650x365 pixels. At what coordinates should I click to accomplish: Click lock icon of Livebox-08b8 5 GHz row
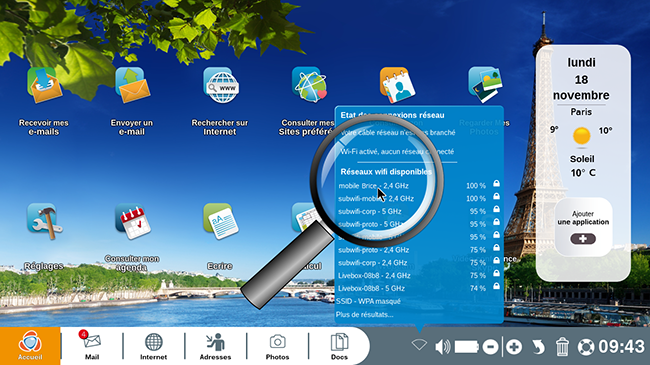496,286
